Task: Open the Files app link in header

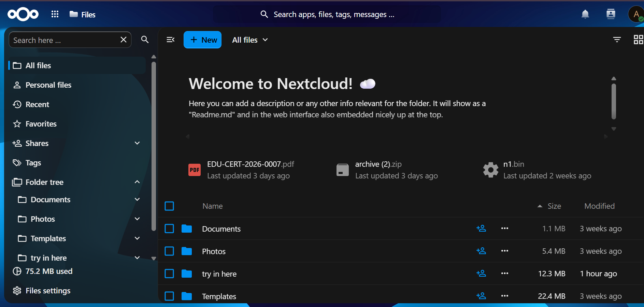Action: tap(82, 14)
